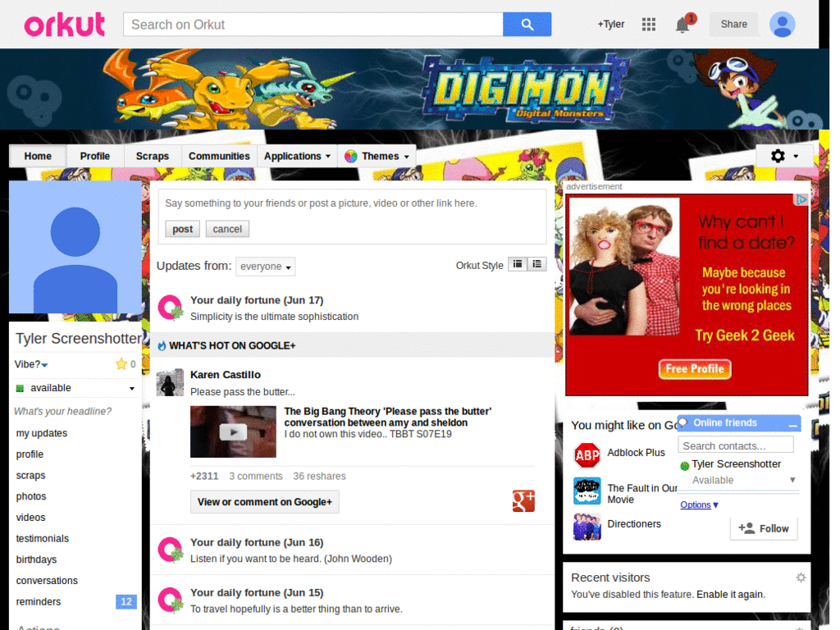
Task: Open the notifications bell
Action: point(682,25)
